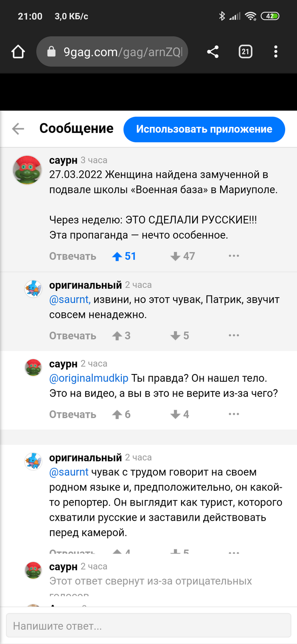The width and height of the screenshot is (297, 644).
Task: Tap the share icon in the browser toolbar
Action: [213, 52]
